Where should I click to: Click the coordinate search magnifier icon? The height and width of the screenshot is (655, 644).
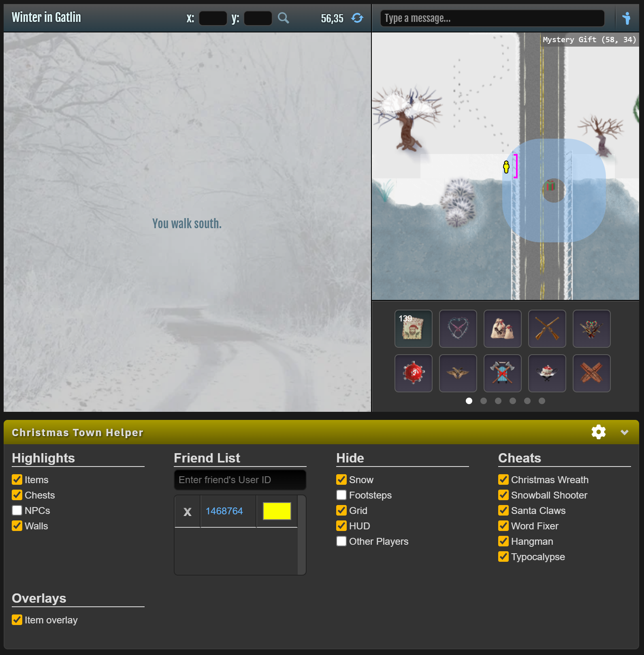284,18
